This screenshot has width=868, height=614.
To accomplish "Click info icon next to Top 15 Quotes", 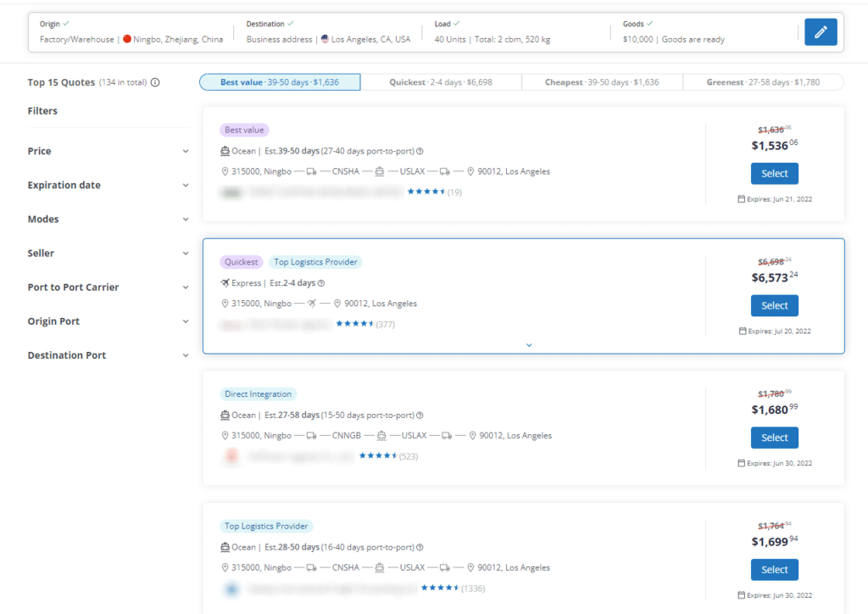I will [155, 82].
